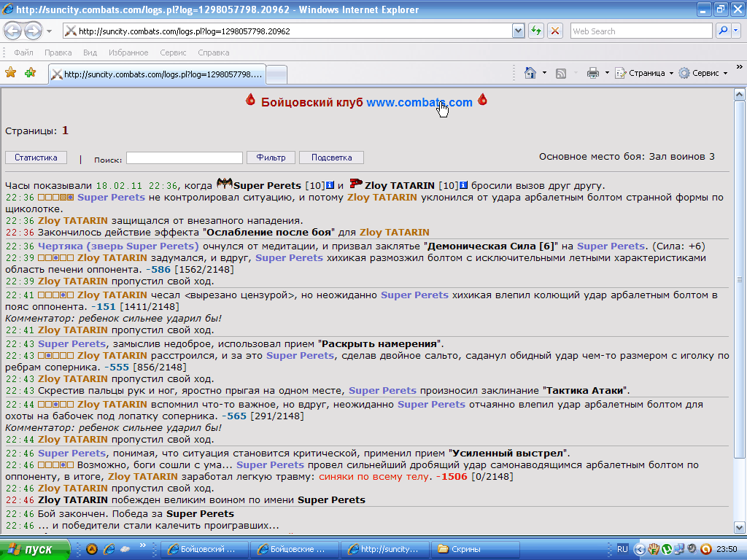Expand the address bar history dropdown
747x560 pixels.
tap(519, 31)
